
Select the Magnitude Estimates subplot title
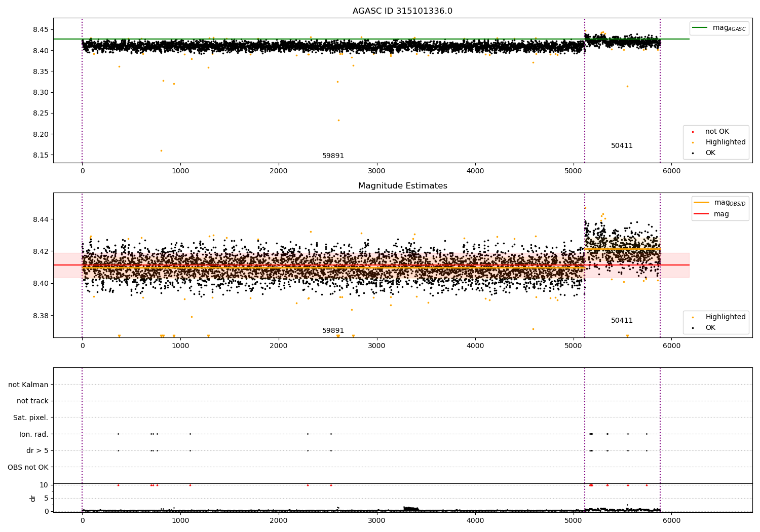click(x=402, y=186)
